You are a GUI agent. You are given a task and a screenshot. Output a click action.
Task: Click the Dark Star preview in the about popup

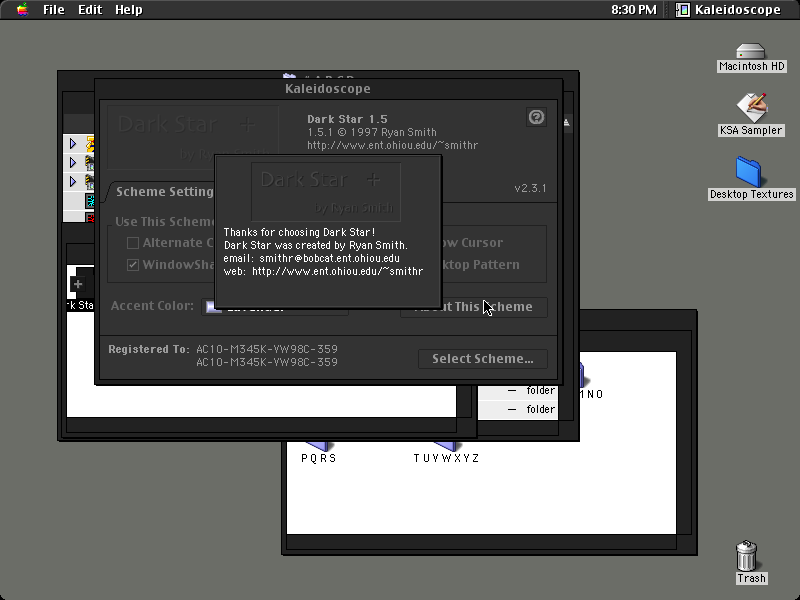(x=326, y=192)
